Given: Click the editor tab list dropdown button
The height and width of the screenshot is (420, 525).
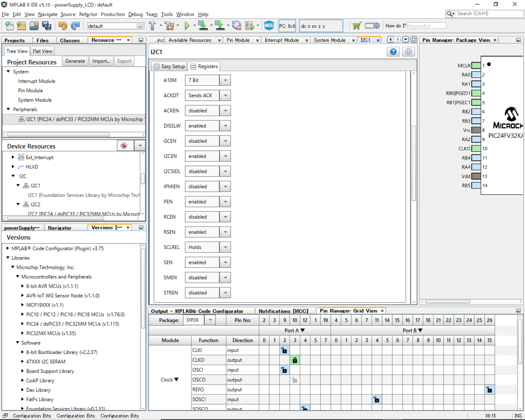Looking at the screenshot, I should tap(406, 40).
